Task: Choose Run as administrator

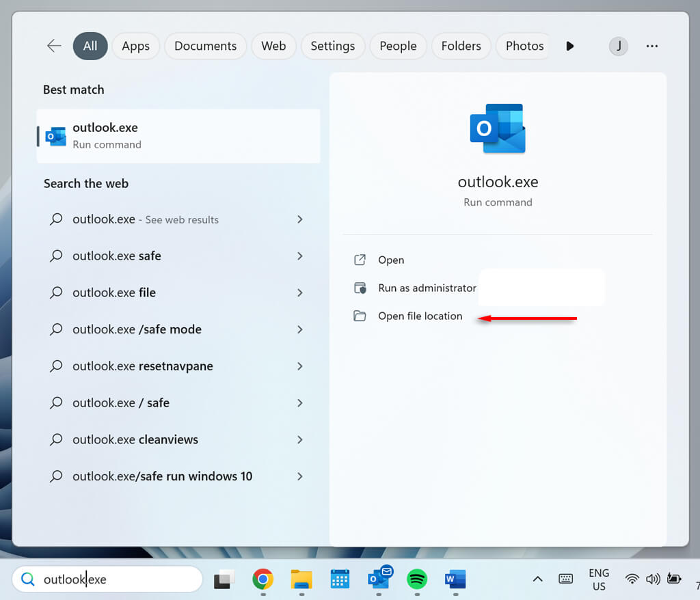Action: [x=427, y=288]
